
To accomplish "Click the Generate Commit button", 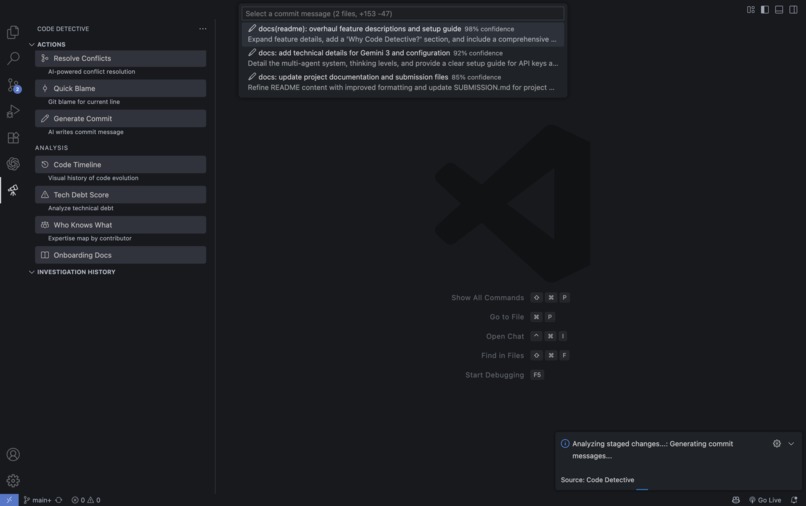I will [120, 118].
